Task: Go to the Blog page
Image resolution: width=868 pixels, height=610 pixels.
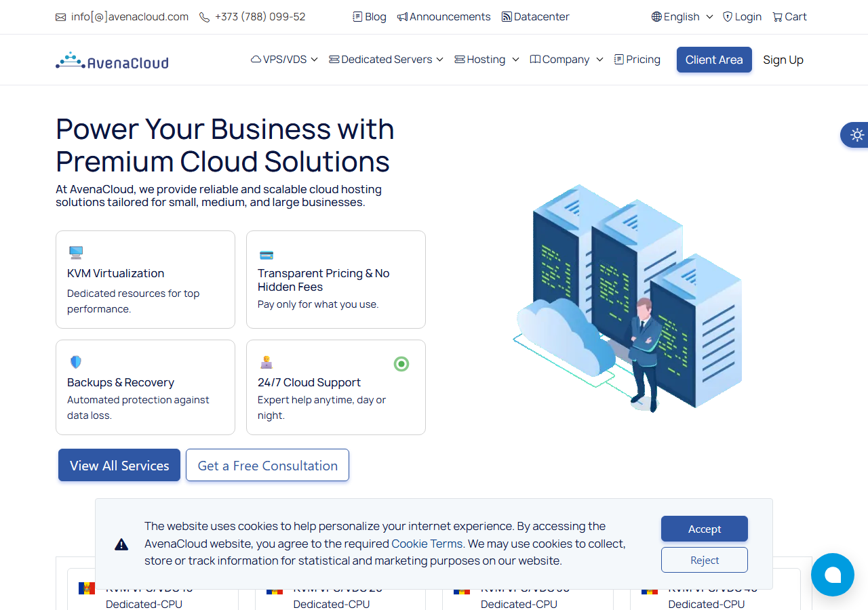Action: click(370, 17)
